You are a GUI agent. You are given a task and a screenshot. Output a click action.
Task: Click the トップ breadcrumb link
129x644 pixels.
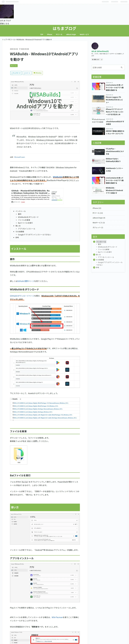pyautogui.click(x=5, y=39)
